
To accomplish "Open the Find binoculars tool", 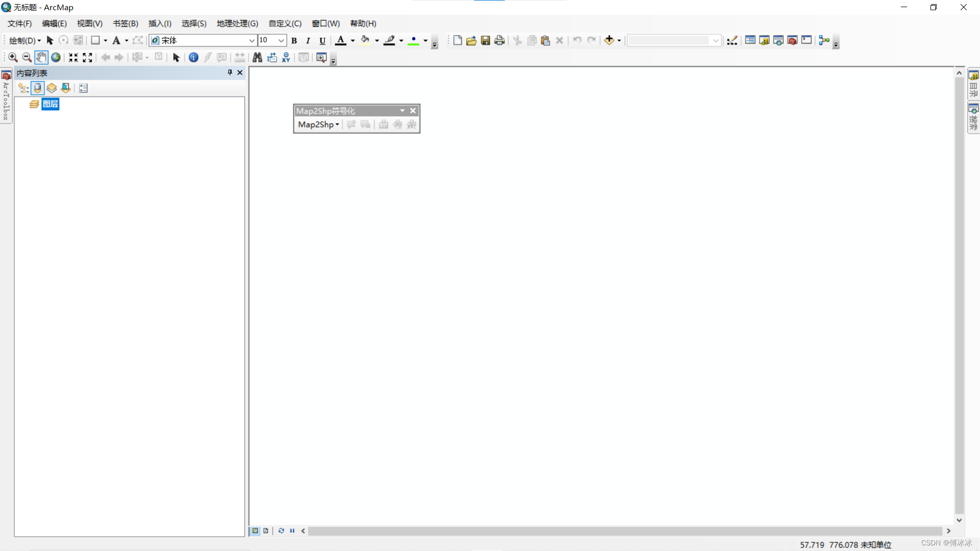I will 257,58.
